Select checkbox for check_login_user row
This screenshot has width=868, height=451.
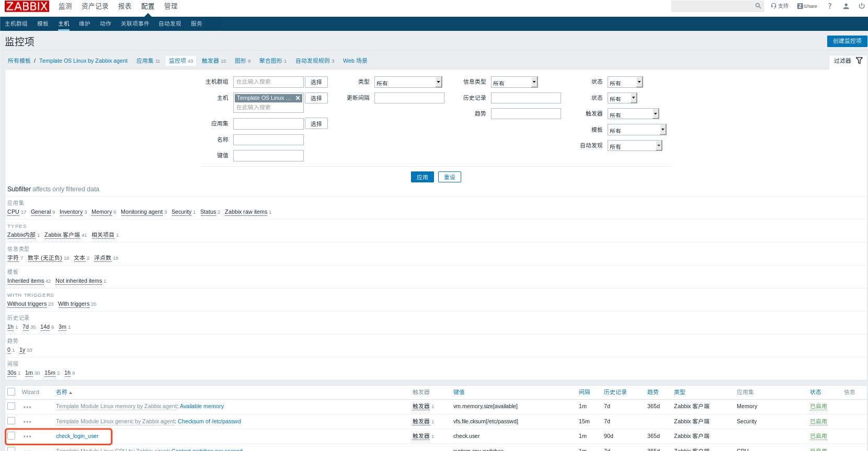[x=11, y=436]
